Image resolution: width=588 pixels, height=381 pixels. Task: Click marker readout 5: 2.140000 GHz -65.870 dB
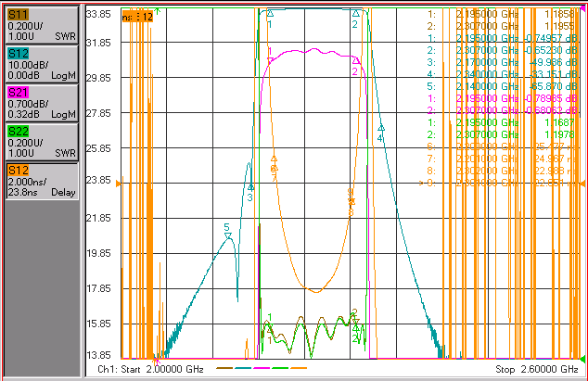501,86
